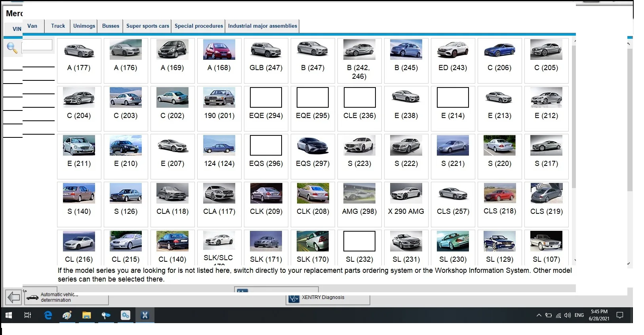The height and width of the screenshot is (335, 644).
Task: Pick the S (126) model tile
Action: tap(126, 204)
